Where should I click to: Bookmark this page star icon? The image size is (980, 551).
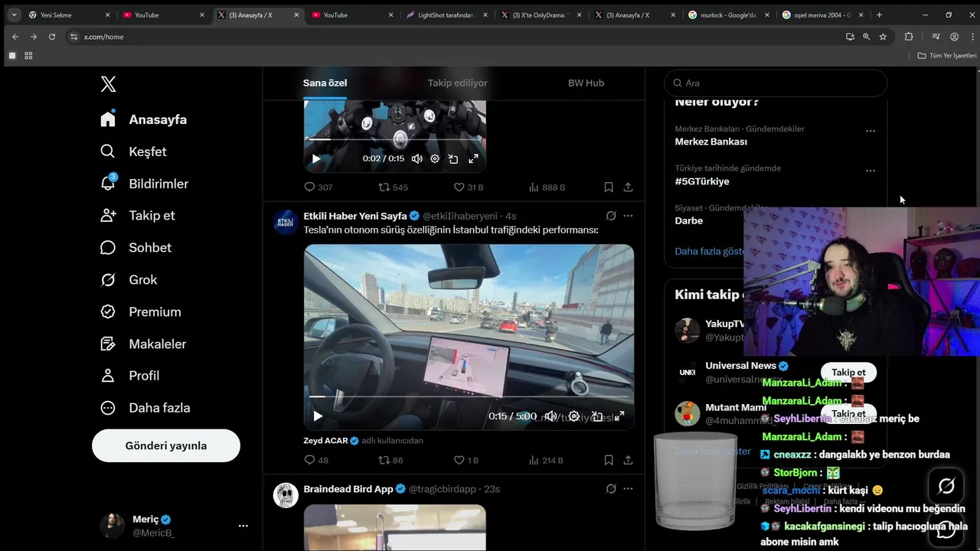(883, 37)
